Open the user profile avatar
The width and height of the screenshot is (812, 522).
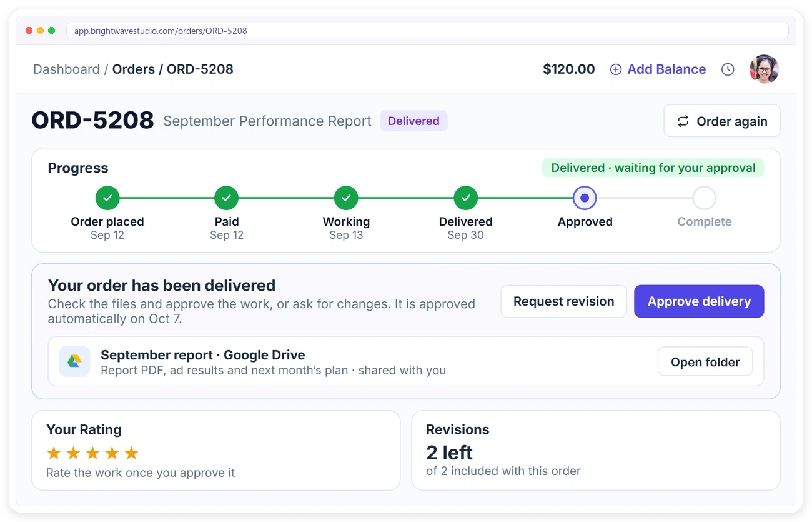coord(764,69)
